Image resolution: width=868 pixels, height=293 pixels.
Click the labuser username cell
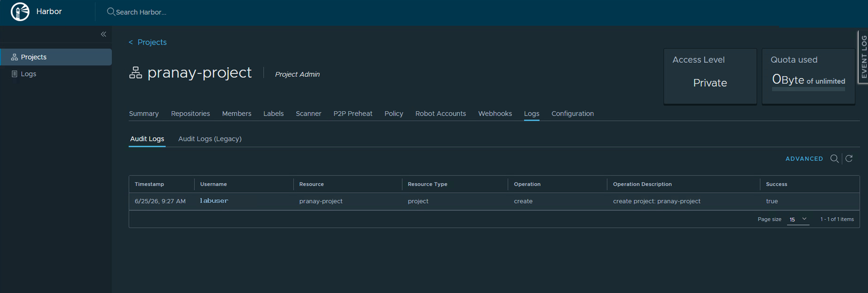pos(214,201)
